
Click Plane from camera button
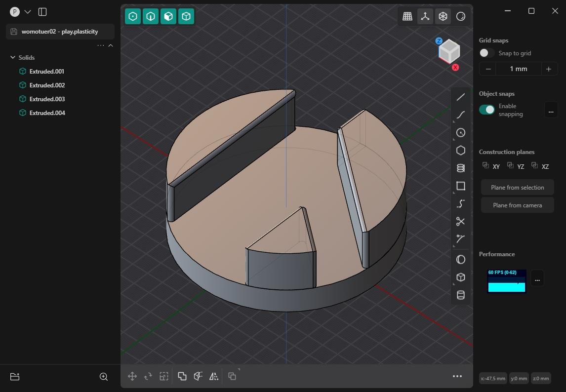517,205
